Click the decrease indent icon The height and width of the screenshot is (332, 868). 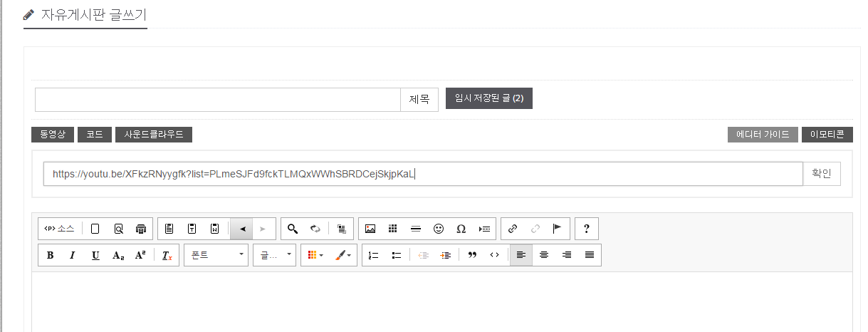click(423, 255)
